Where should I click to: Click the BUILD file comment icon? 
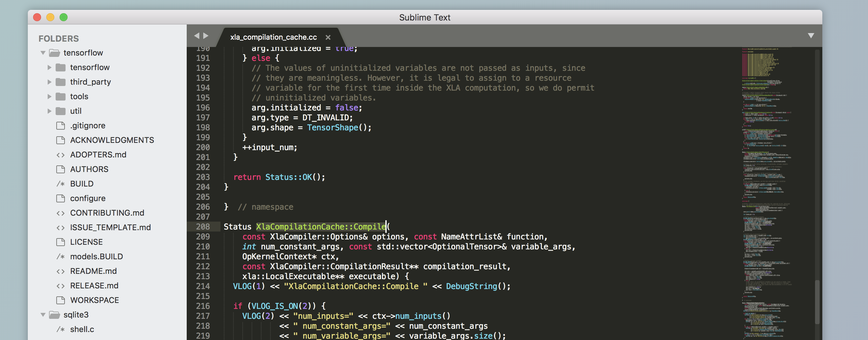tap(61, 184)
